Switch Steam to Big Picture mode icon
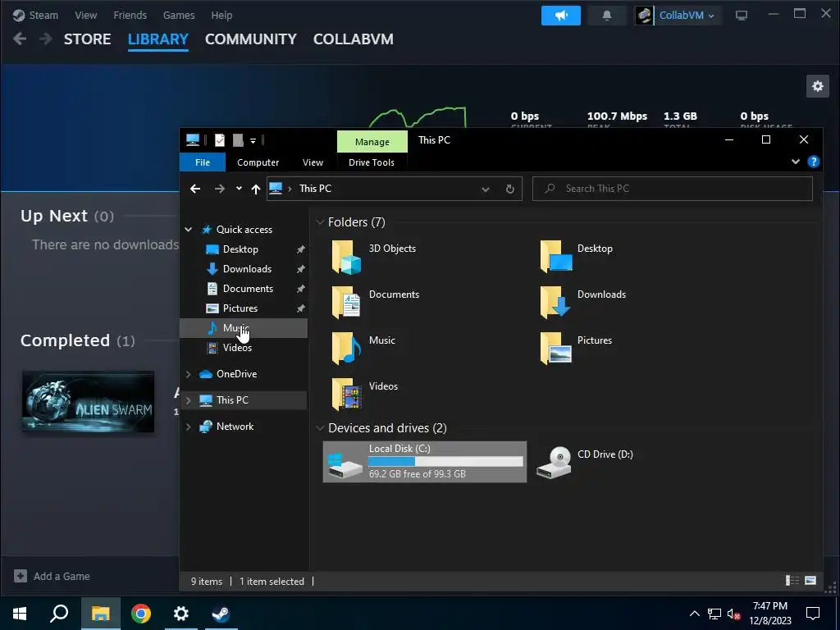The height and width of the screenshot is (630, 840). [742, 16]
